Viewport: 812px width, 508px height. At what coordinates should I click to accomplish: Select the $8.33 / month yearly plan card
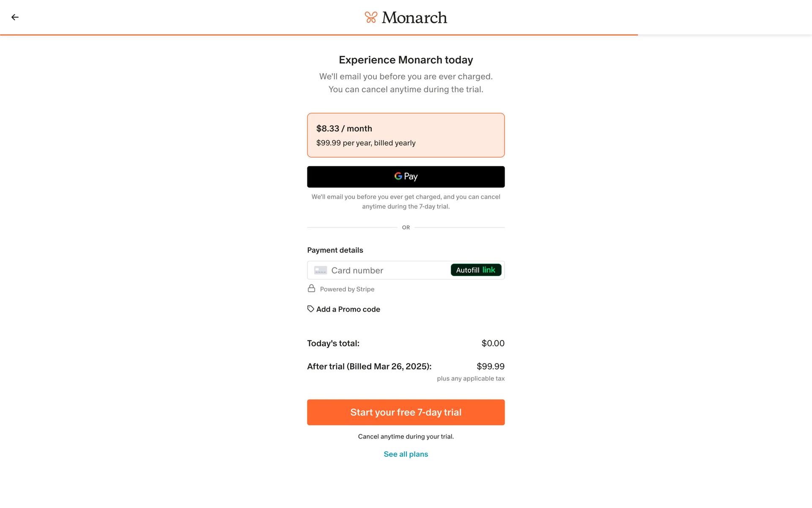click(406, 135)
